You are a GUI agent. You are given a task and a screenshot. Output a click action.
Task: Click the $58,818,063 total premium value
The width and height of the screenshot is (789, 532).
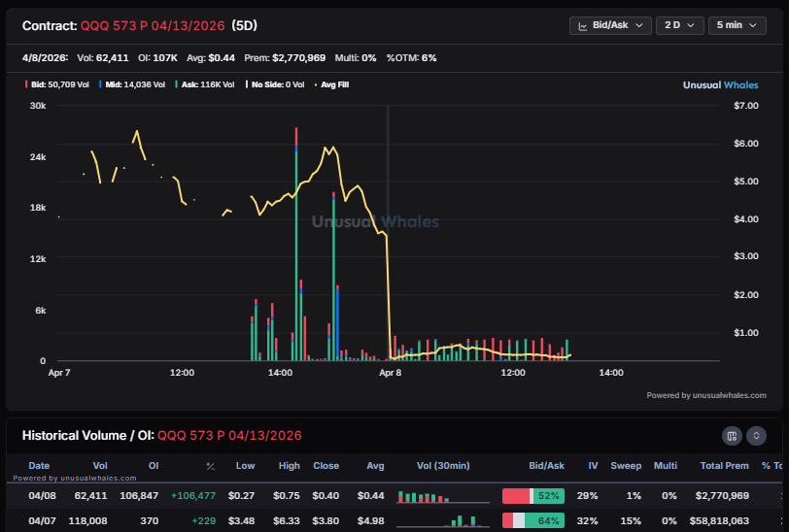720,521
